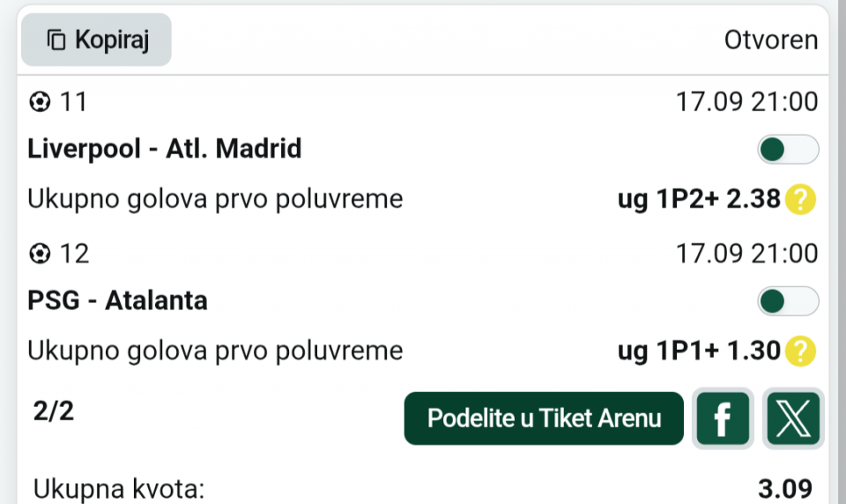Screen dimensions: 846x504
Task: Click Liverpool's Ukupno golova prvo poluvreme market
Action: coord(215,199)
